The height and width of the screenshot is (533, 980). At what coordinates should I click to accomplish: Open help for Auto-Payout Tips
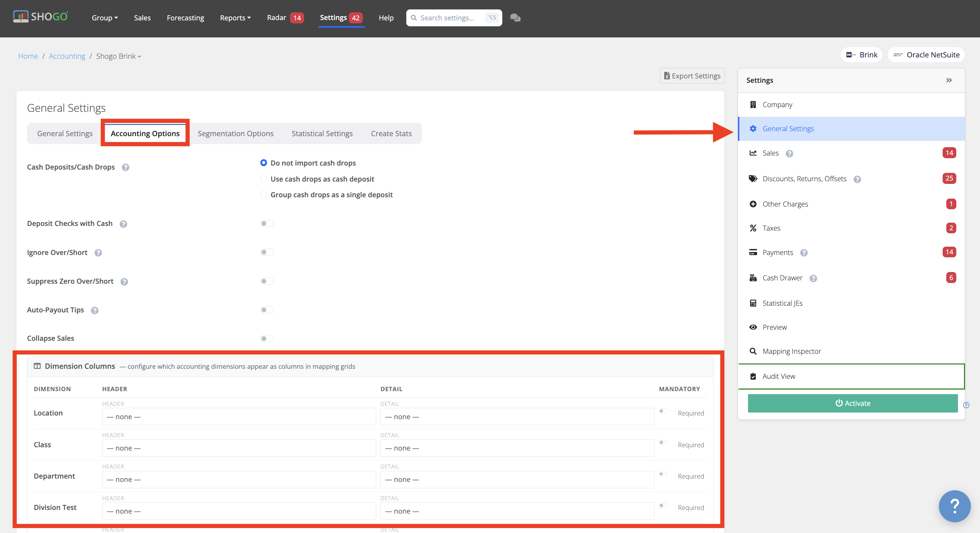(95, 310)
